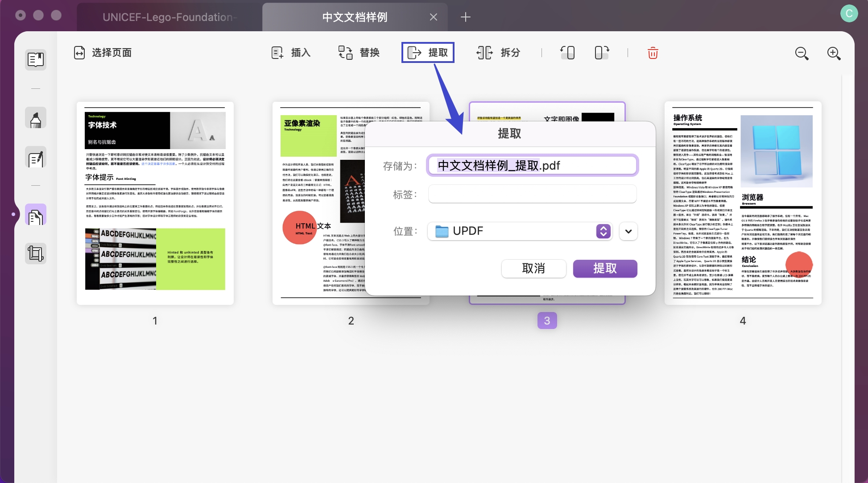
Task: Click the purple 提取 confirm button
Action: 605,269
